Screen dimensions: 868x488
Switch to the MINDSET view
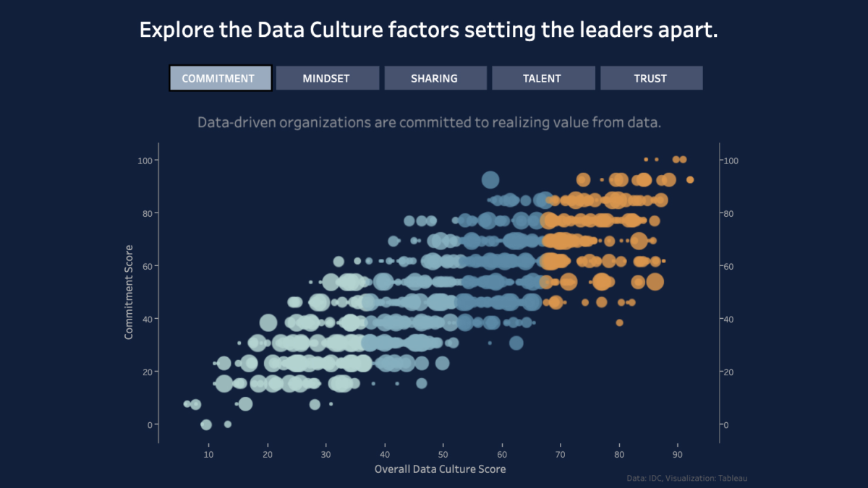click(x=327, y=77)
